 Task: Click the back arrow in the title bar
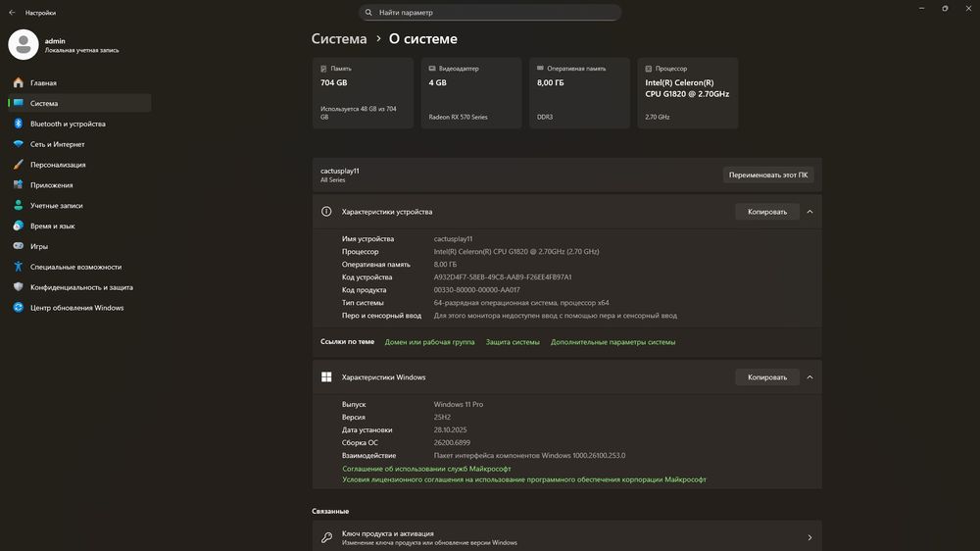point(12,13)
